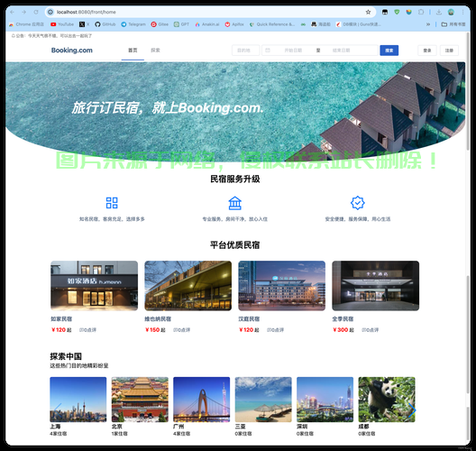Select the 成都 panda destination image

click(387, 400)
